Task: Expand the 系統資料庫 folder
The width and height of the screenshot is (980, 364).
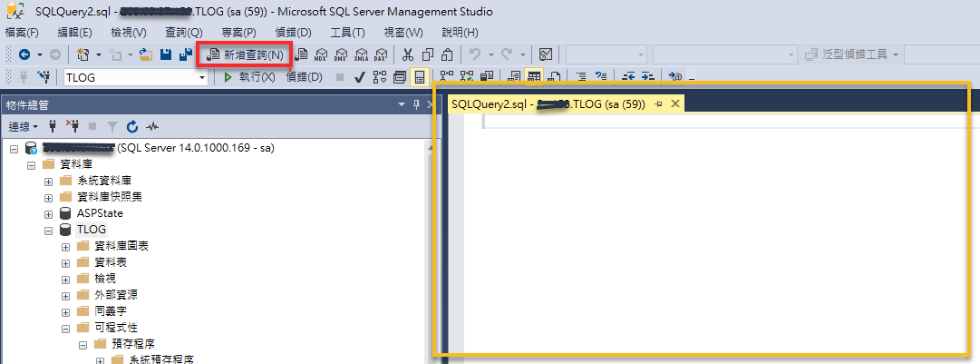Action: [48, 182]
